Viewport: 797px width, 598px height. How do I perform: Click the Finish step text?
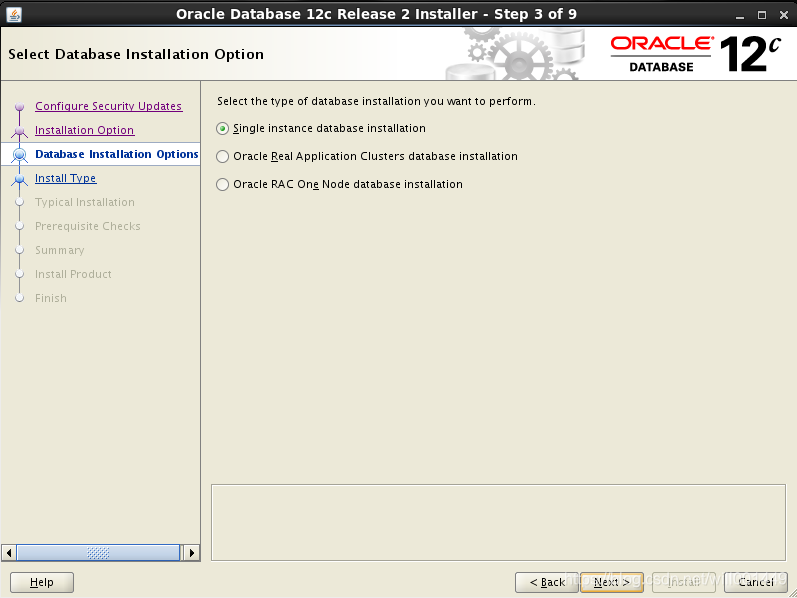tap(51, 298)
